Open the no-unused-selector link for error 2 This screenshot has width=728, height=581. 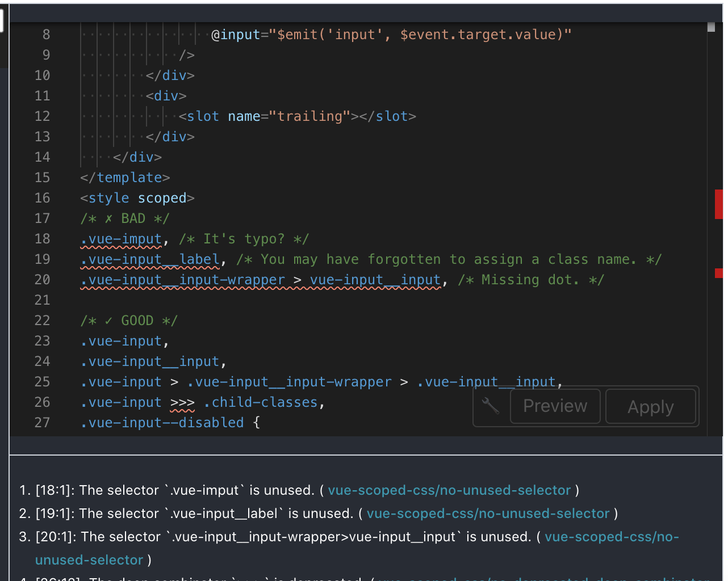(x=488, y=513)
